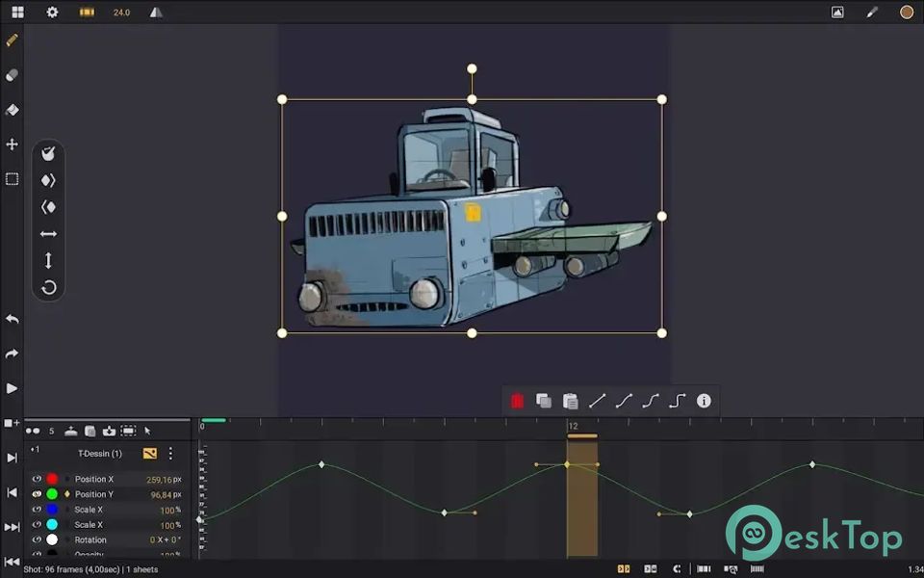The width and height of the screenshot is (924, 578).
Task: Open the keyframe info icon
Action: click(704, 401)
